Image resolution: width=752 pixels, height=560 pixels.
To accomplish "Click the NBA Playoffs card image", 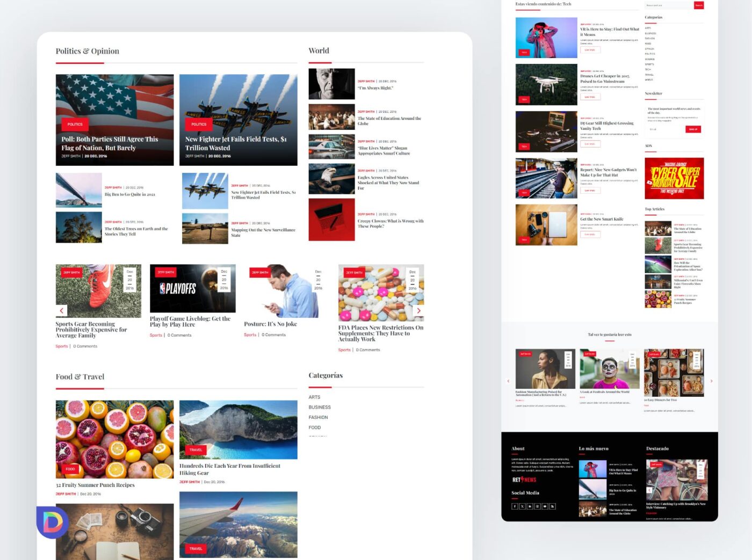I will [192, 288].
